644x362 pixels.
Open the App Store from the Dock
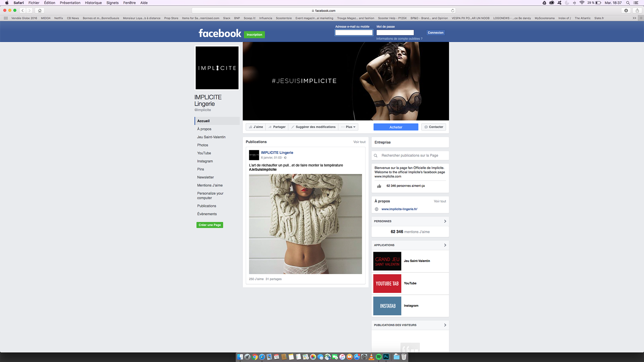tap(357, 357)
